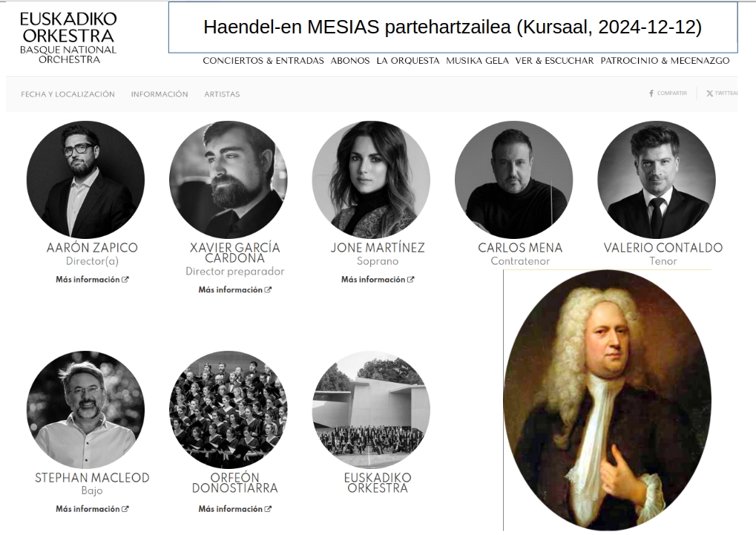Switch to the Información tab
The width and height of the screenshot is (756, 535).
point(160,94)
